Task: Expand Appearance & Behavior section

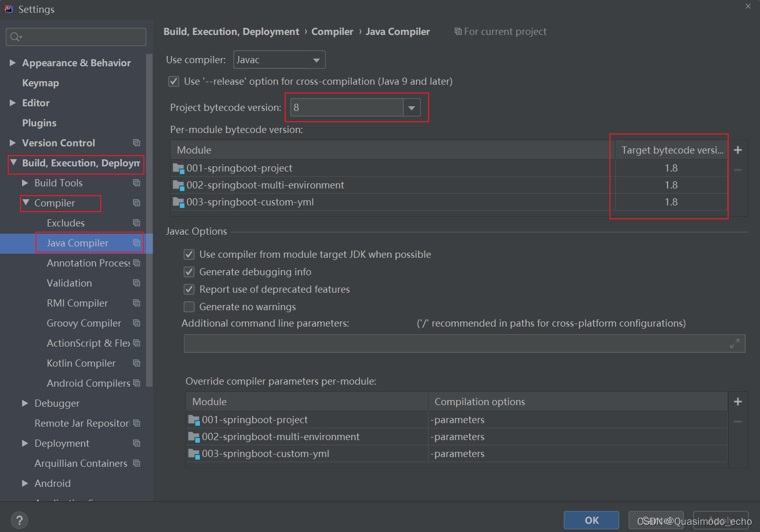Action: [13, 63]
